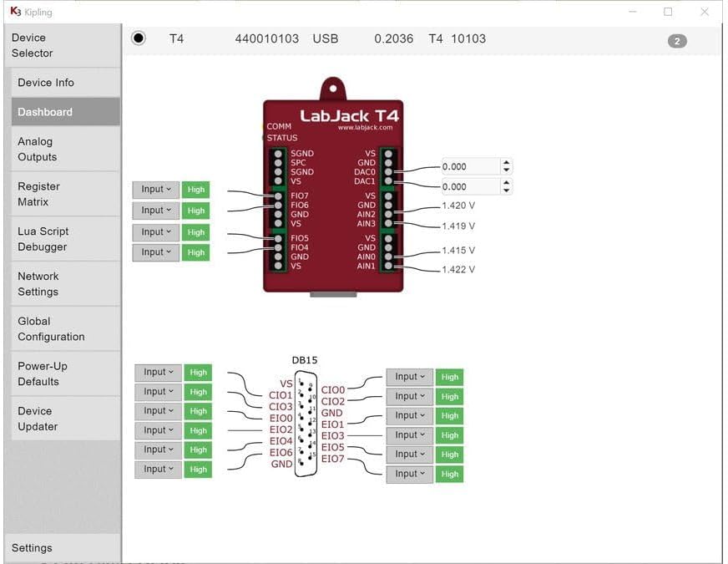
Task: Select the T4 device radio indicator
Action: [x=137, y=38]
